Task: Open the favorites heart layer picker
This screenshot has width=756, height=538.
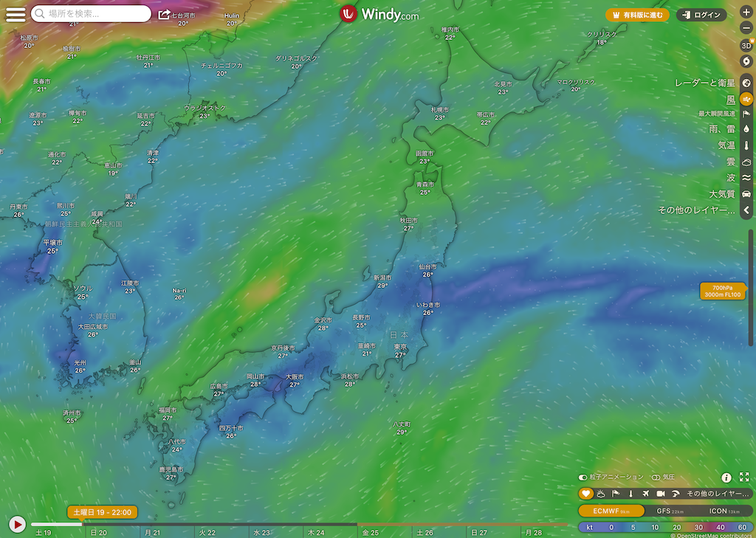Action: click(x=585, y=493)
